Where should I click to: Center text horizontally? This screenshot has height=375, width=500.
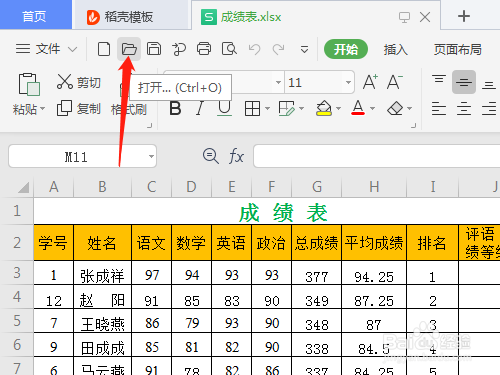click(464, 109)
